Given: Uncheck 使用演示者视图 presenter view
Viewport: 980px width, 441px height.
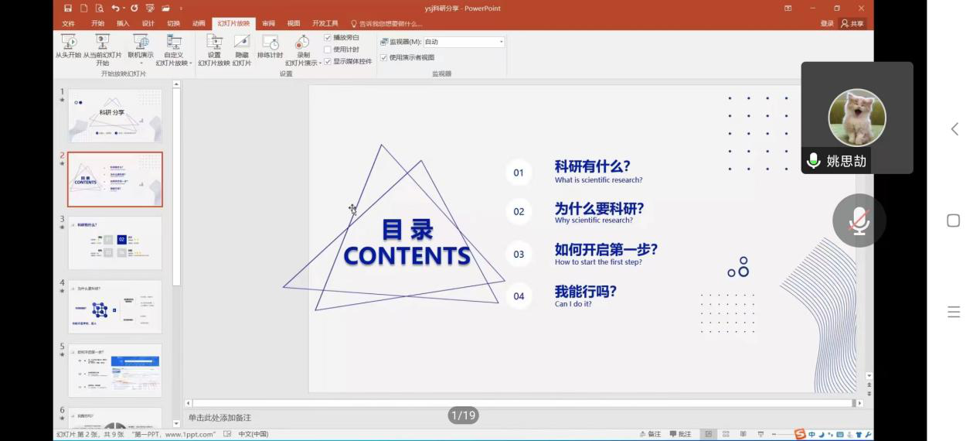Looking at the screenshot, I should [384, 57].
